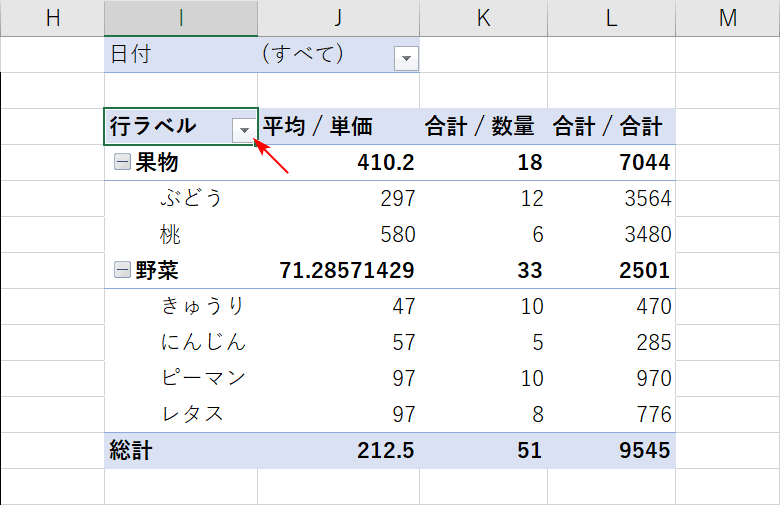The image size is (780, 505).
Task: Select column I header
Action: (180, 18)
